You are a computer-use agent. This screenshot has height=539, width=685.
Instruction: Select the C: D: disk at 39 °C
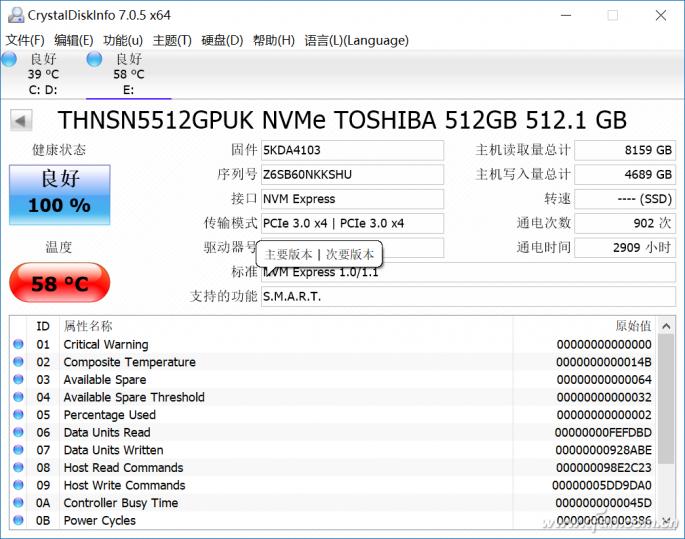click(43, 74)
